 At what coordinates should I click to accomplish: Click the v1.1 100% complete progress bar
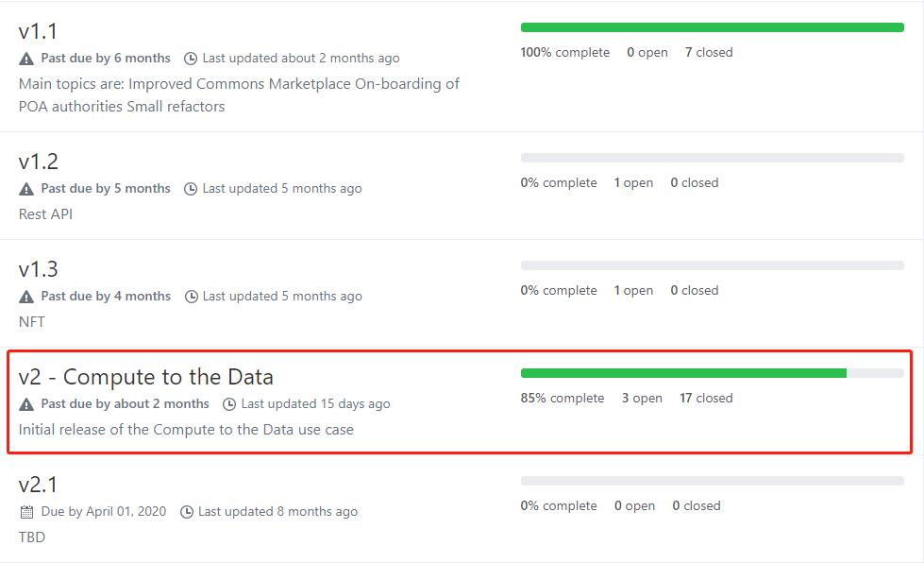[712, 27]
